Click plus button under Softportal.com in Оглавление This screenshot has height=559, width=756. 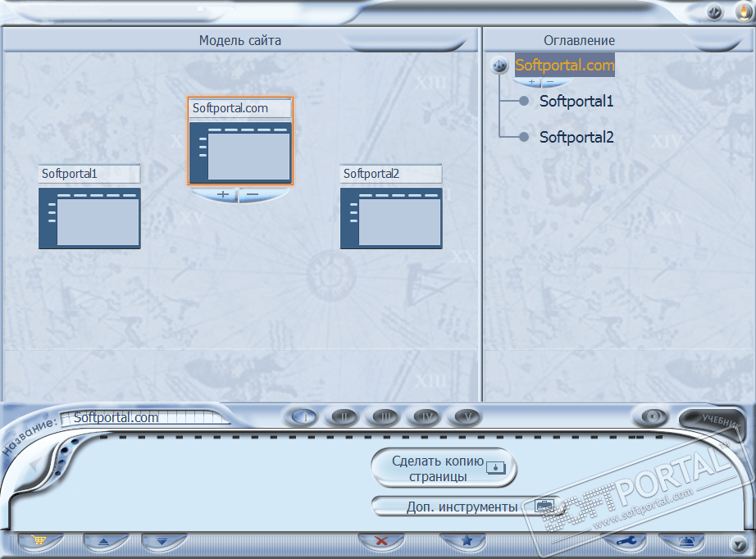pyautogui.click(x=531, y=82)
